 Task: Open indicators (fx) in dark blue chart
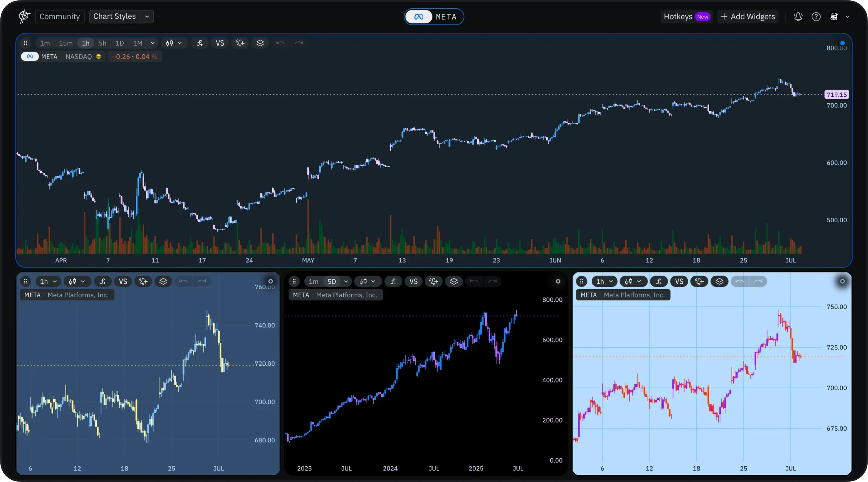point(103,282)
